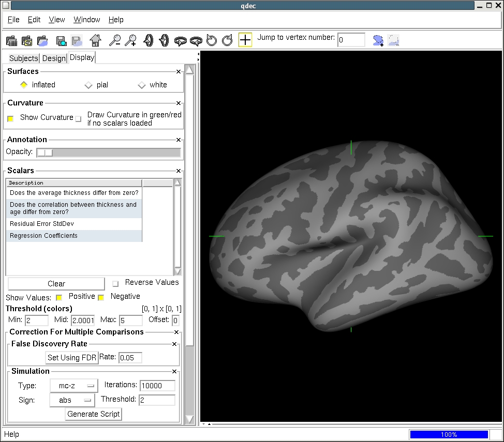Click the home view reset icon
Viewport: 504px width, 442px height.
click(95, 40)
